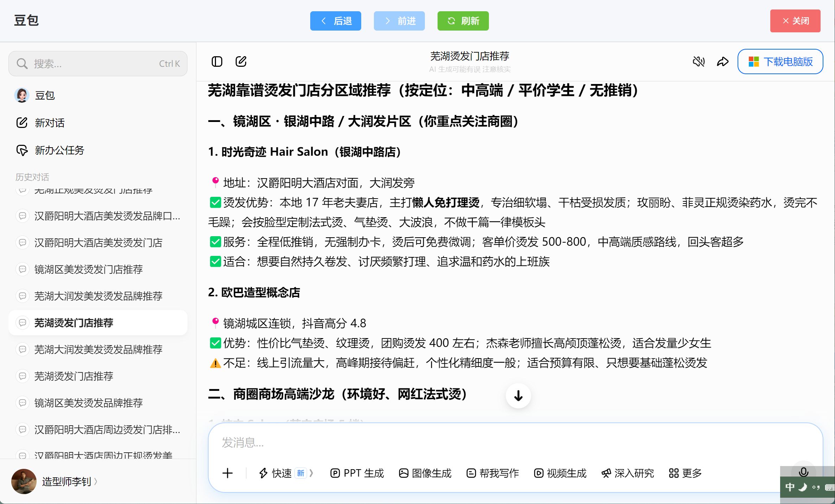835x504 pixels.
Task: Click the 芜湖烫发门店推荐 conversation title
Action: click(x=470, y=56)
